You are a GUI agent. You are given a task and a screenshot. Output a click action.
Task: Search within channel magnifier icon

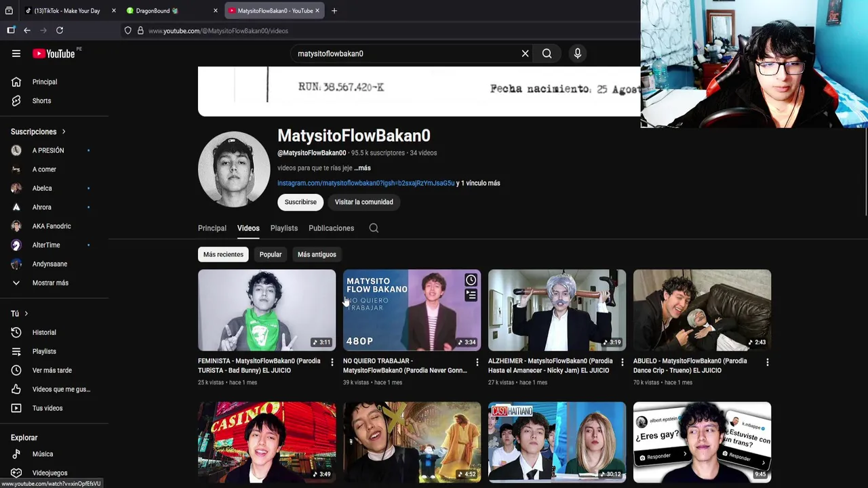(374, 228)
